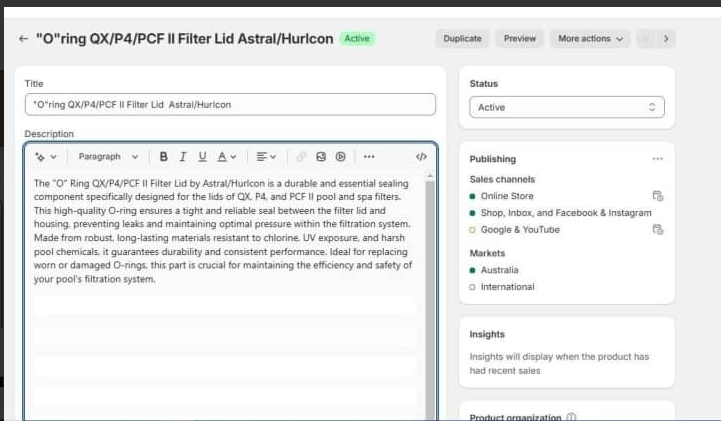Screen dimensions: 721x421
Task: Open the More actions menu
Action: coord(590,39)
